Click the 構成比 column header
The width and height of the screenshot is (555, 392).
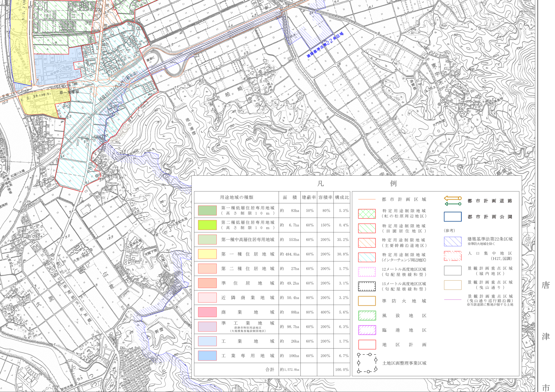[342, 197]
